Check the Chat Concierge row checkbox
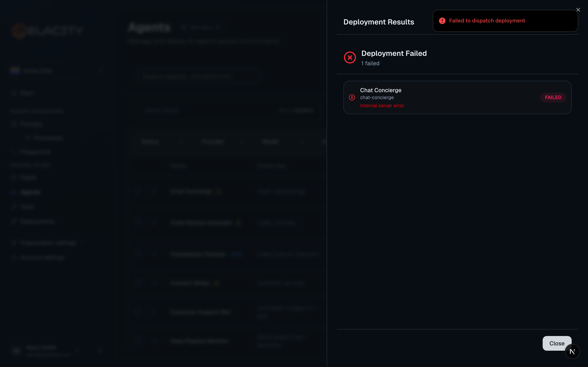The image size is (588, 367). [138, 191]
